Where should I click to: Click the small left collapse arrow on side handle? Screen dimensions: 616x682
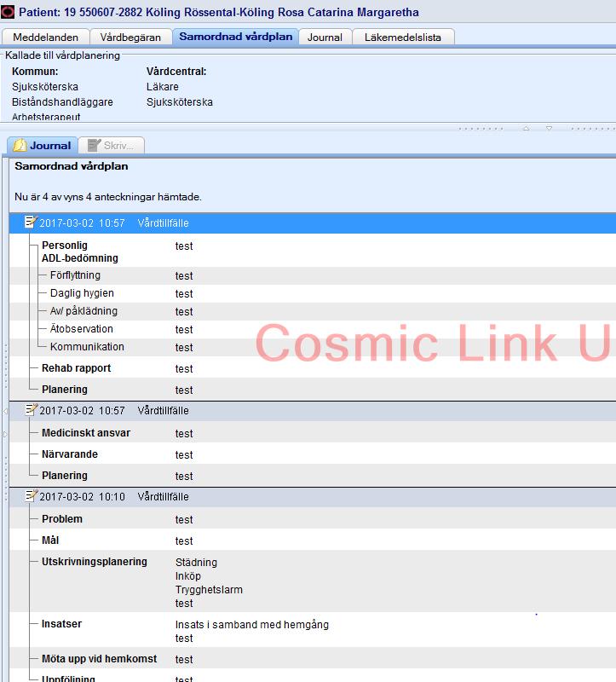5,411
